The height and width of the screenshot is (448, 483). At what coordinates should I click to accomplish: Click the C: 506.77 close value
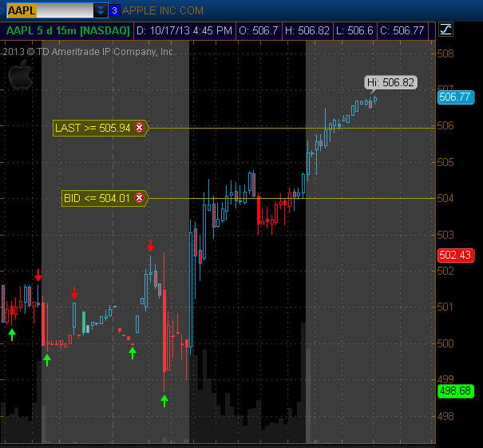coord(402,31)
